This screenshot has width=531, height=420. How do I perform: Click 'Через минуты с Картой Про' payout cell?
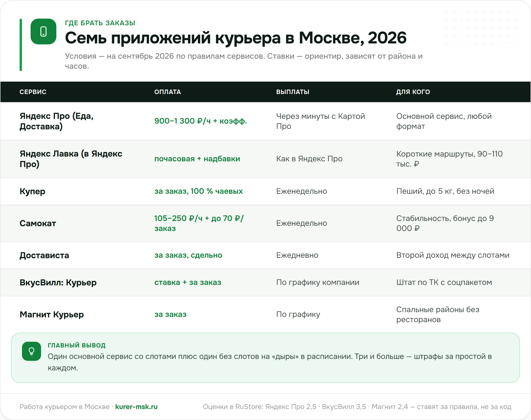[x=320, y=121]
